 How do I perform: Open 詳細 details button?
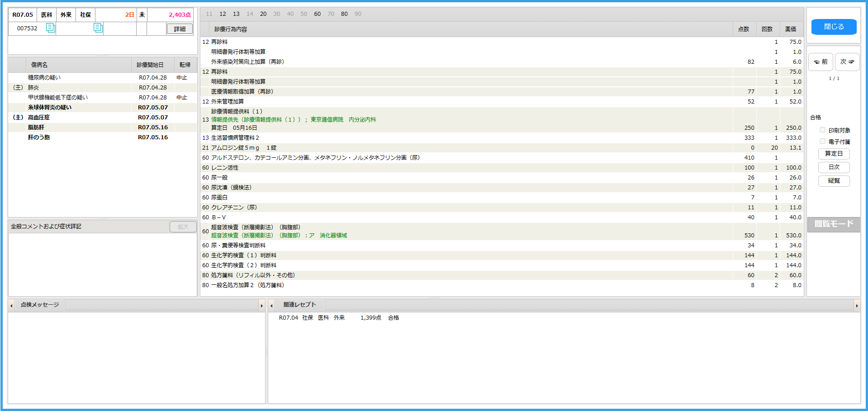(180, 29)
